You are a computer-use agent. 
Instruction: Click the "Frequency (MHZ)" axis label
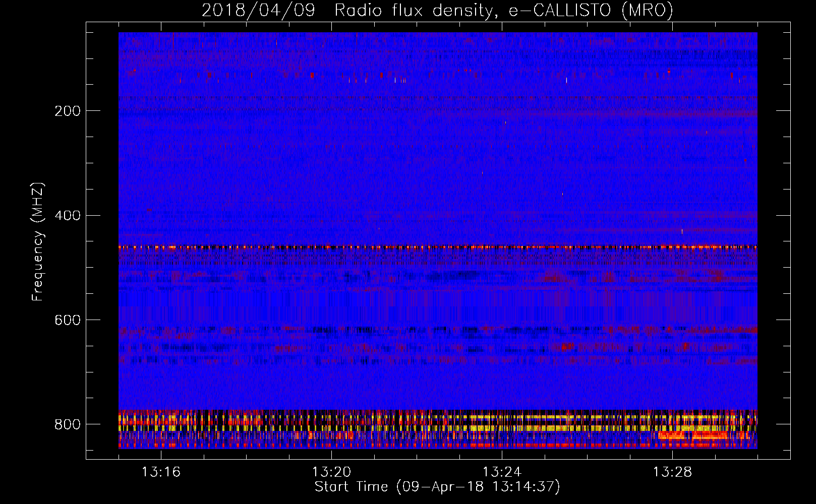pyautogui.click(x=38, y=241)
